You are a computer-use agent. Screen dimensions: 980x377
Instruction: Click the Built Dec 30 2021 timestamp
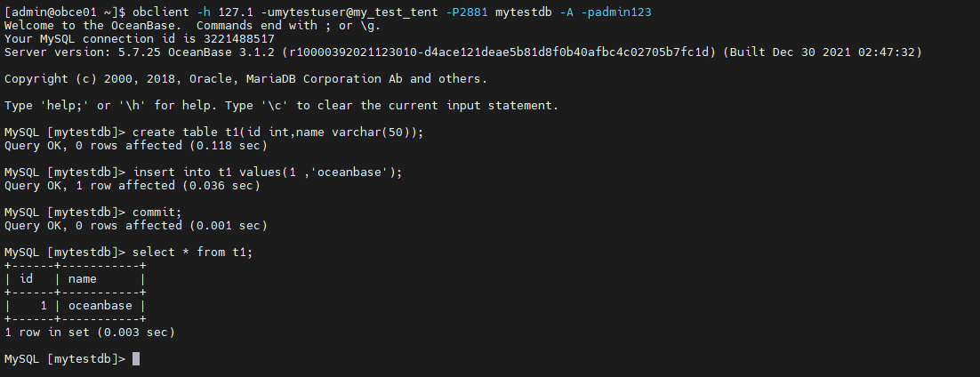[x=822, y=52]
